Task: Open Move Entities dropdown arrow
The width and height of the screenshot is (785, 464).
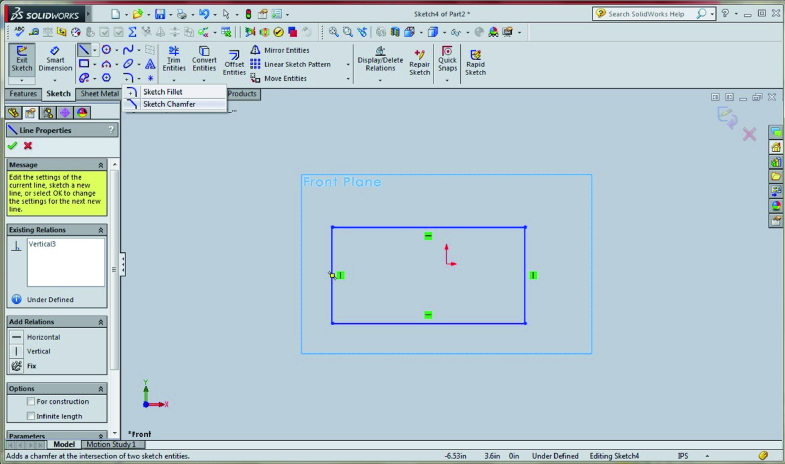Action: click(348, 79)
